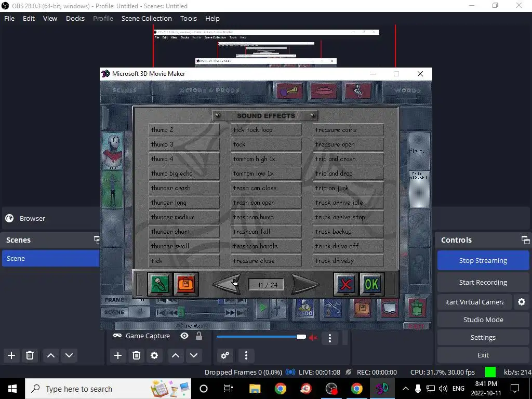
Task: Open the Docks menu
Action: 75,18
